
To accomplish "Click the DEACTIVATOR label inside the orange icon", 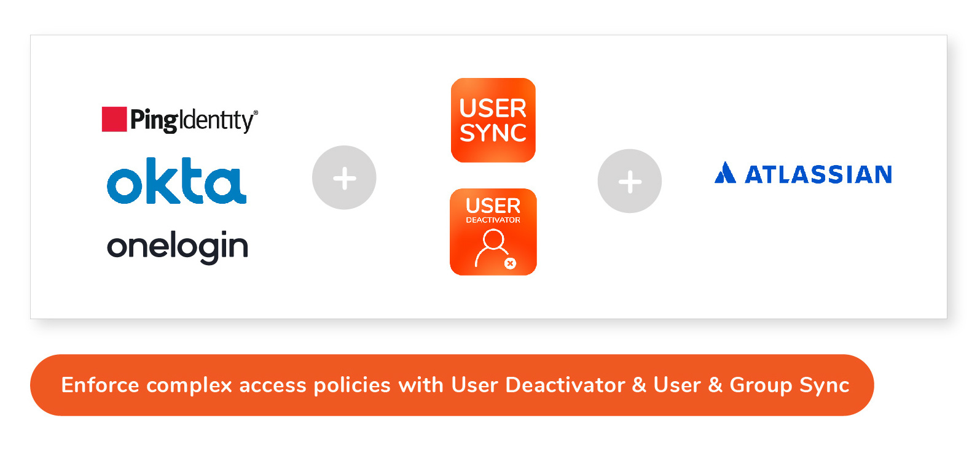I will coord(493,220).
